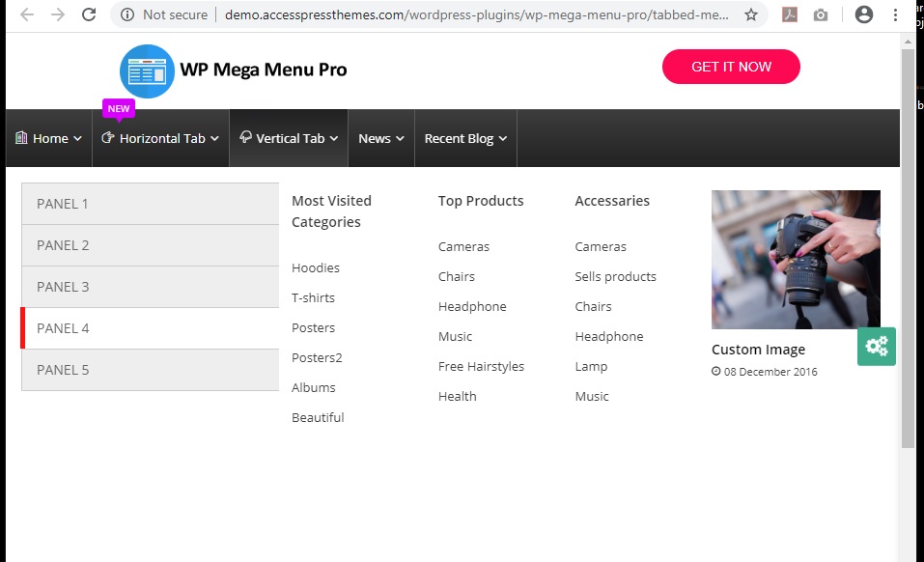Open the Lamp link

click(591, 367)
